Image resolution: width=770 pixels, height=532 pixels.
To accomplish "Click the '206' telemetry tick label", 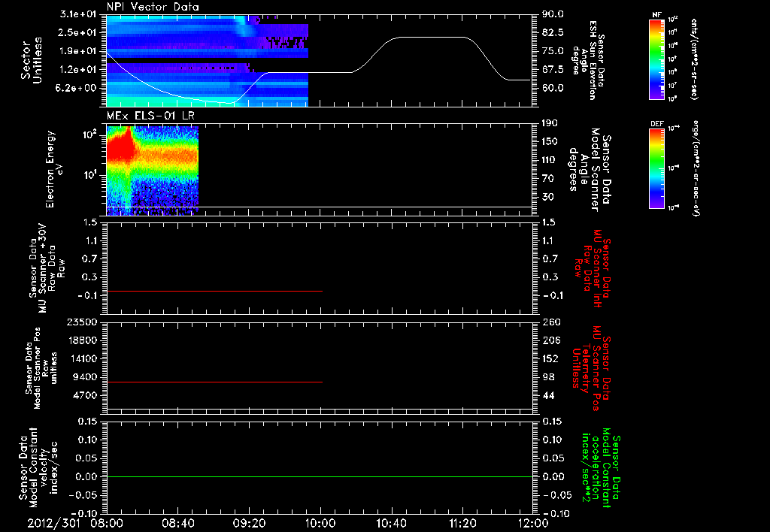I will [x=550, y=340].
